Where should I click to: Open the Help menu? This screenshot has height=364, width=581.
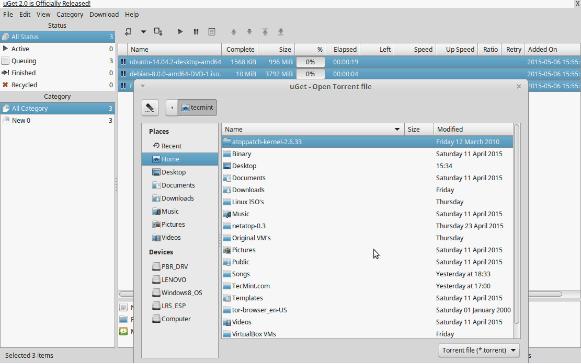(x=132, y=14)
